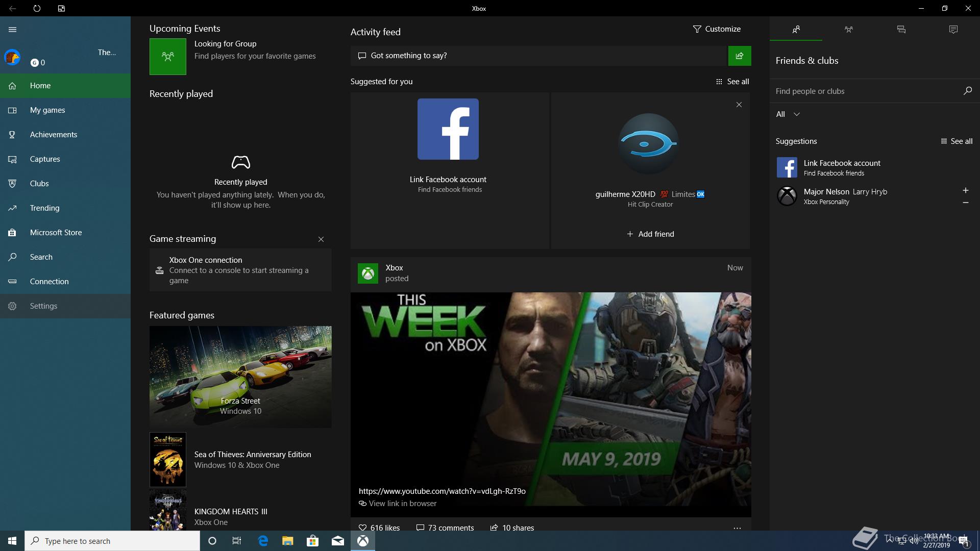Open post more options ellipsis
This screenshot has width=980, height=551.
tap(737, 528)
